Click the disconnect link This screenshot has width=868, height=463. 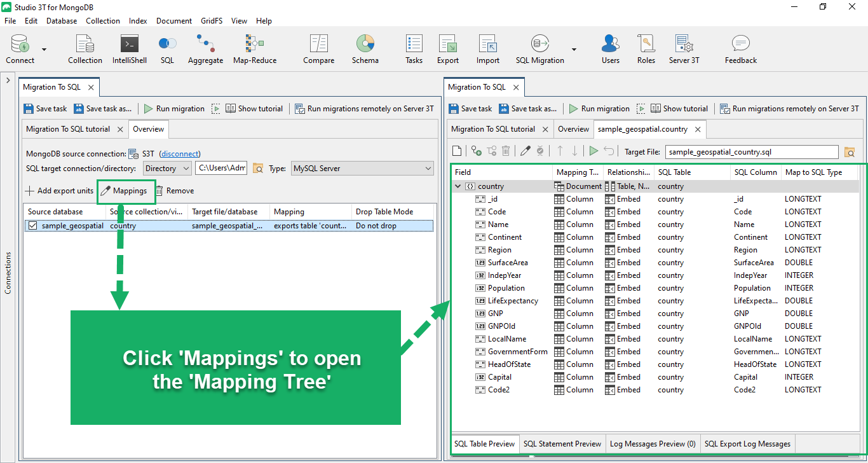tap(180, 153)
